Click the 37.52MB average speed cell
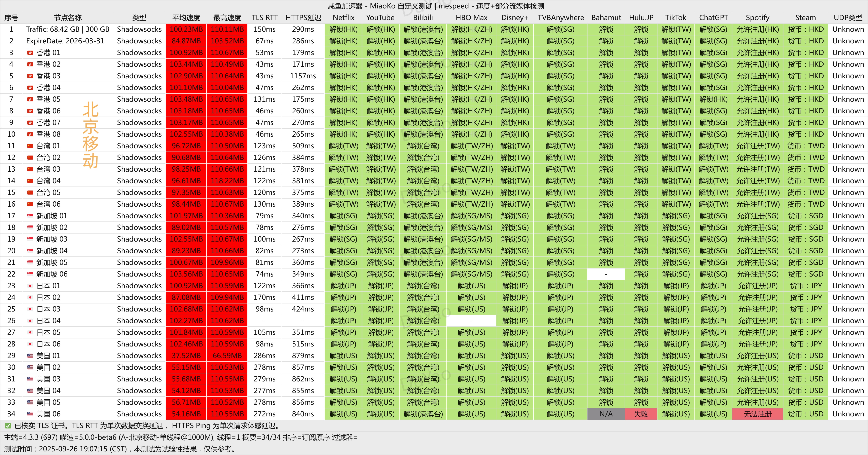Image resolution: width=868 pixels, height=455 pixels. [186, 356]
